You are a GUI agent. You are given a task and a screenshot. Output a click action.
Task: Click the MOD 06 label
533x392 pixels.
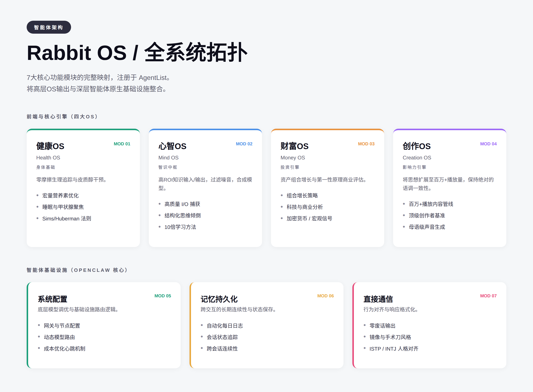(325, 296)
